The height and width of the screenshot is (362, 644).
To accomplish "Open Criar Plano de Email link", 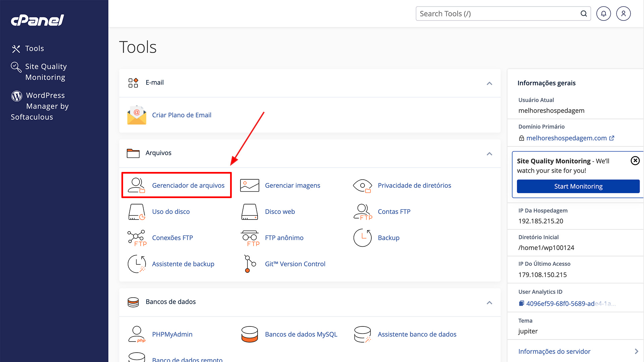I will click(x=181, y=115).
